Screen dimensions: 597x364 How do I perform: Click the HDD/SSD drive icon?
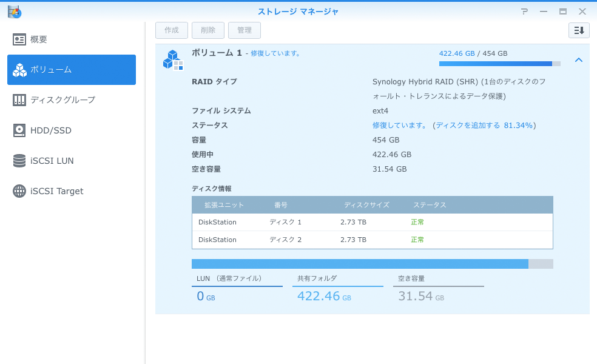[19, 130]
